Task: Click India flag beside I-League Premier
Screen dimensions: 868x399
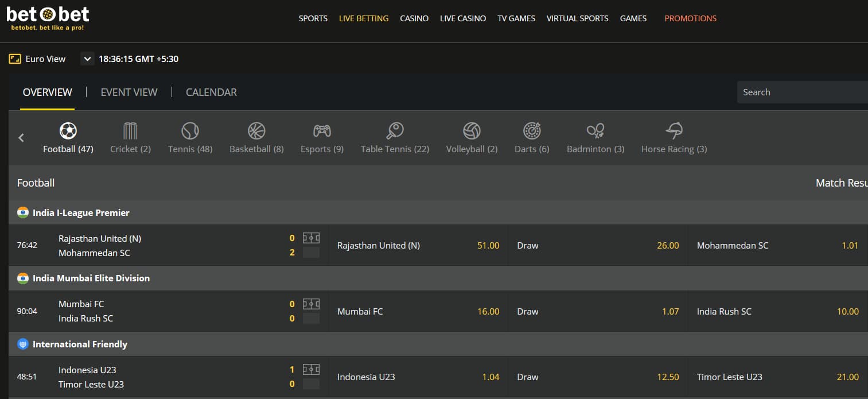Action: 23,212
